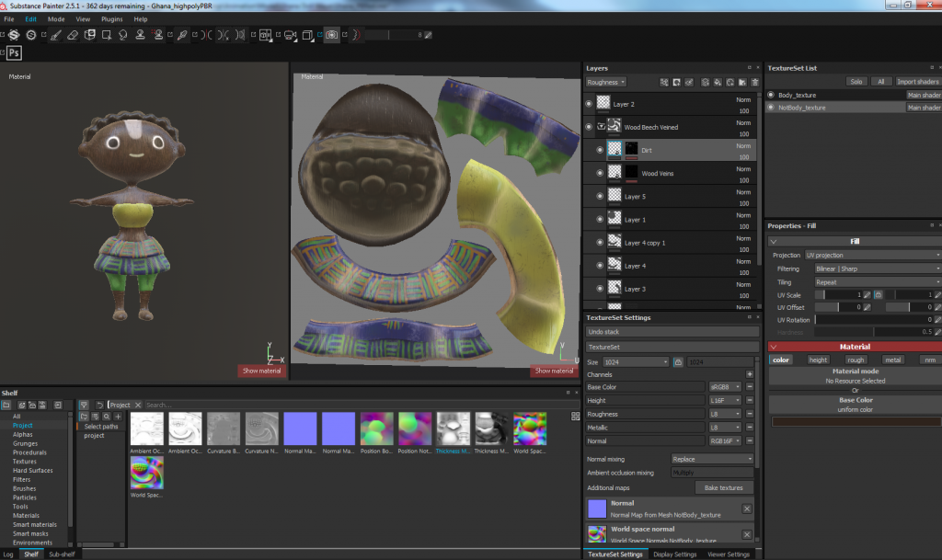
Task: Click the Solo button
Action: 856,82
